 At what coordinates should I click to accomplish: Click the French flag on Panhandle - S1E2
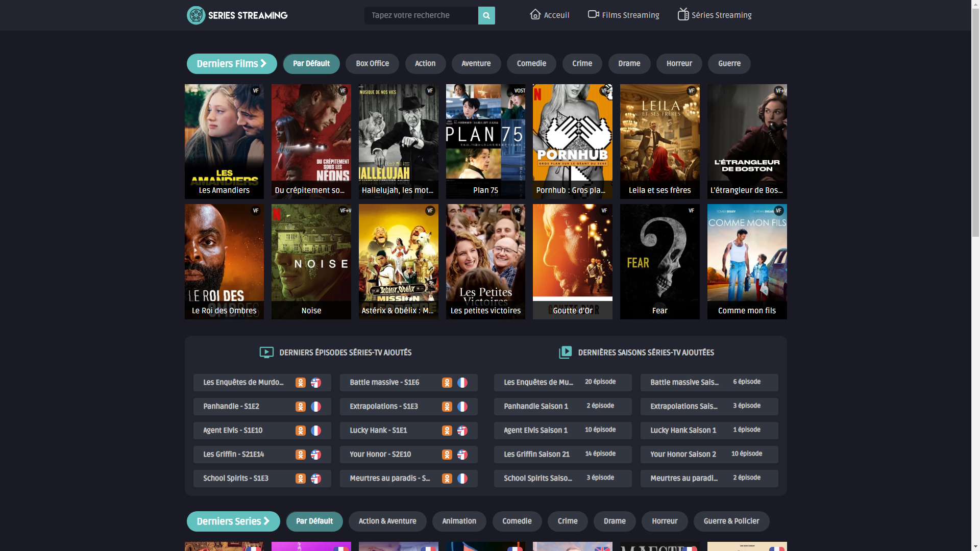coord(316,407)
